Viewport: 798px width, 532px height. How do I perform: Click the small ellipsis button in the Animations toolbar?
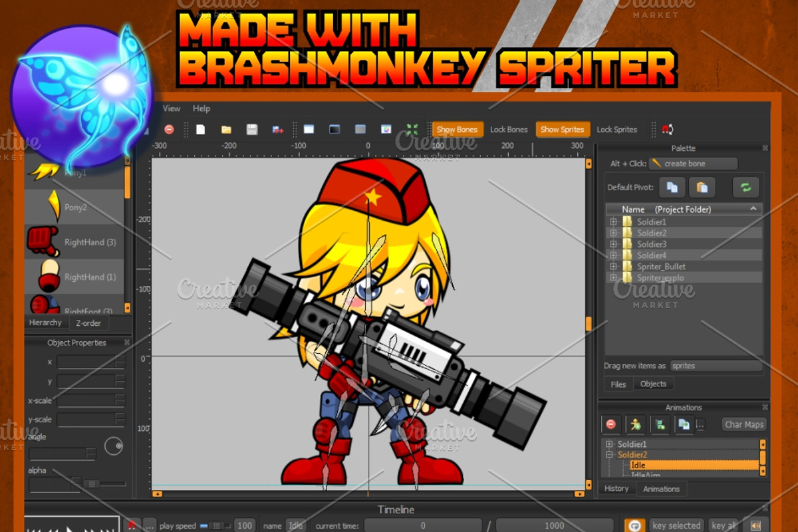pyautogui.click(x=700, y=425)
